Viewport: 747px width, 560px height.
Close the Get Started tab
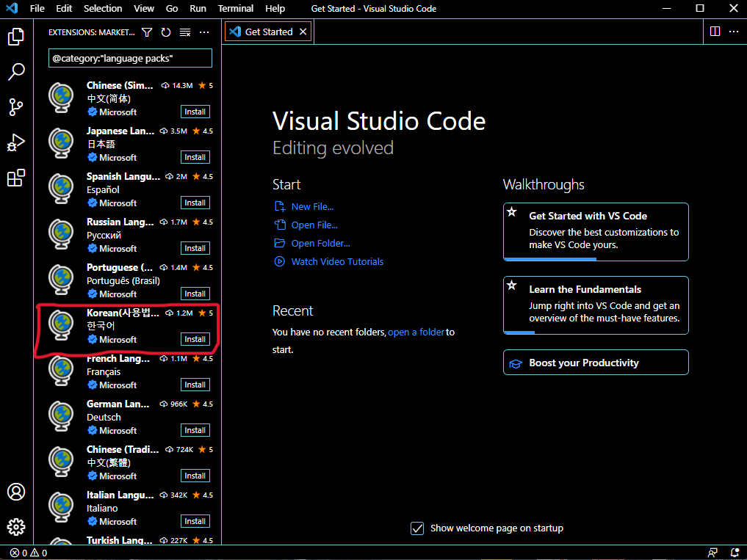click(303, 32)
